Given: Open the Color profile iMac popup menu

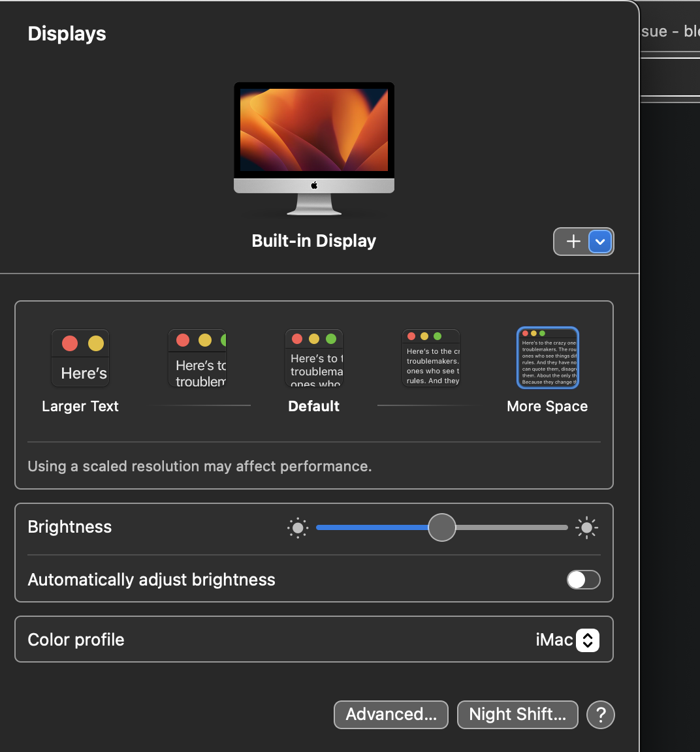Looking at the screenshot, I should tap(587, 640).
